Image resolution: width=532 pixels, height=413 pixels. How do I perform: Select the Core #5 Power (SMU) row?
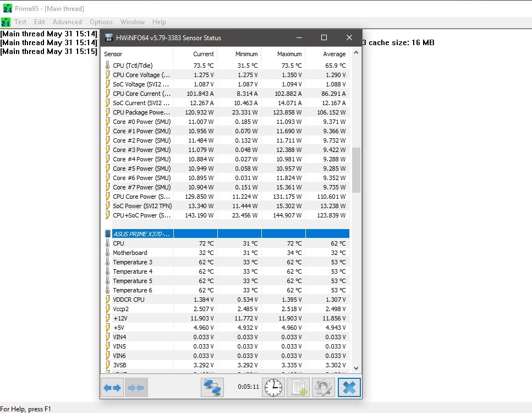point(225,169)
